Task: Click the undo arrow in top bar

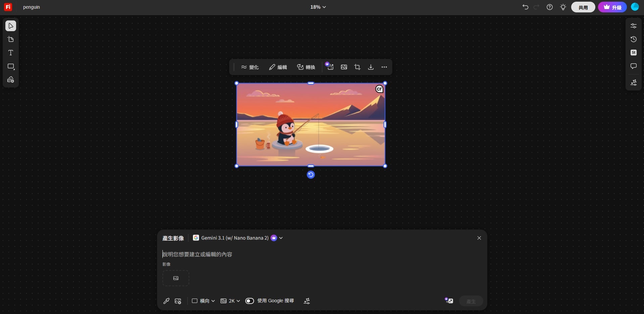Action: 525,7
